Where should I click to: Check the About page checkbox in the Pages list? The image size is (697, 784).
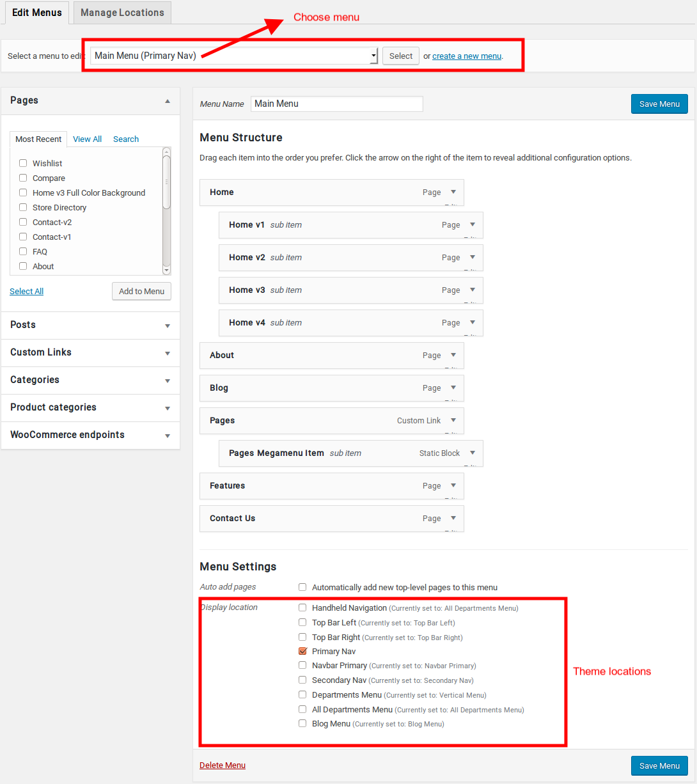click(x=23, y=266)
